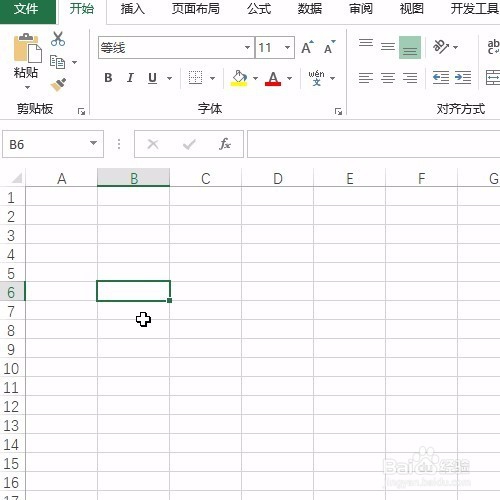Click the formula bar confirm checkmark
The image size is (500, 500).
pyautogui.click(x=189, y=144)
